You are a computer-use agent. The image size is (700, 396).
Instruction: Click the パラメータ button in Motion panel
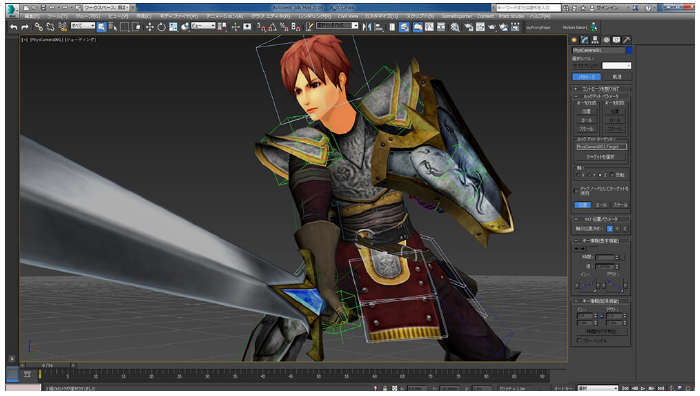[x=586, y=77]
